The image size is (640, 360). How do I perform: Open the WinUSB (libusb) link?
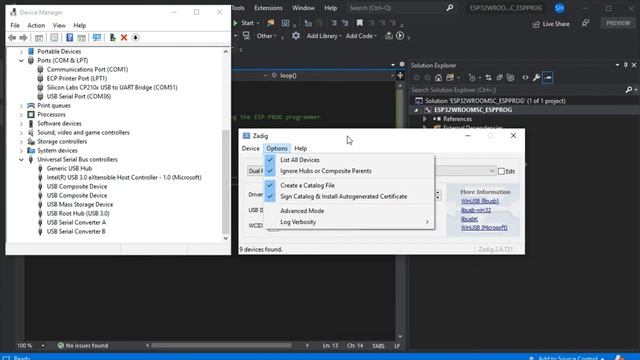point(480,201)
